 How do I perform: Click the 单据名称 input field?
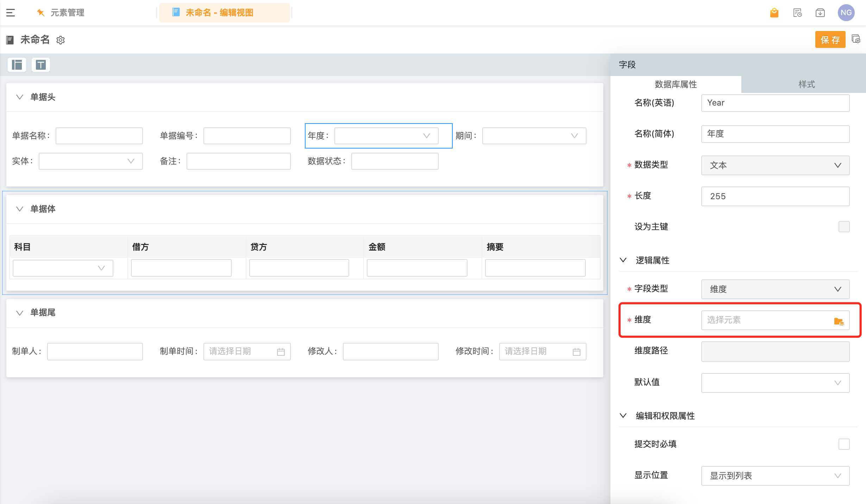(99, 136)
